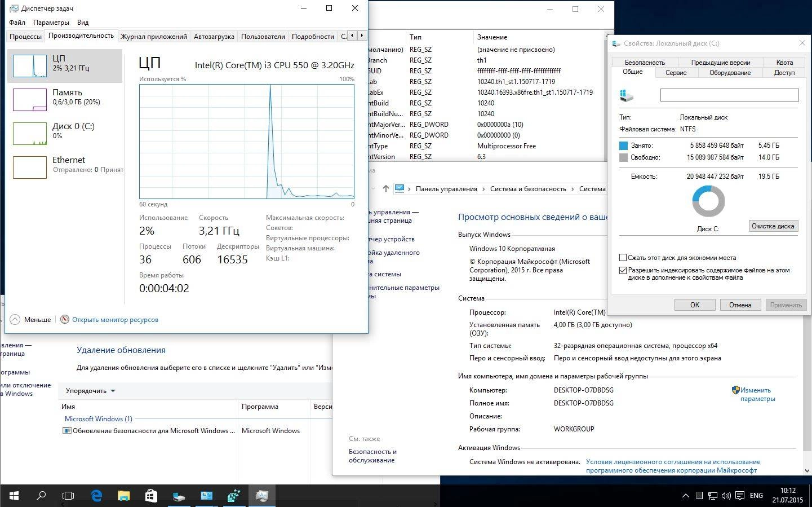Viewport: 812px width, 507px height.
Task: Switch to System control panel taskbar icon
Action: click(x=206, y=496)
